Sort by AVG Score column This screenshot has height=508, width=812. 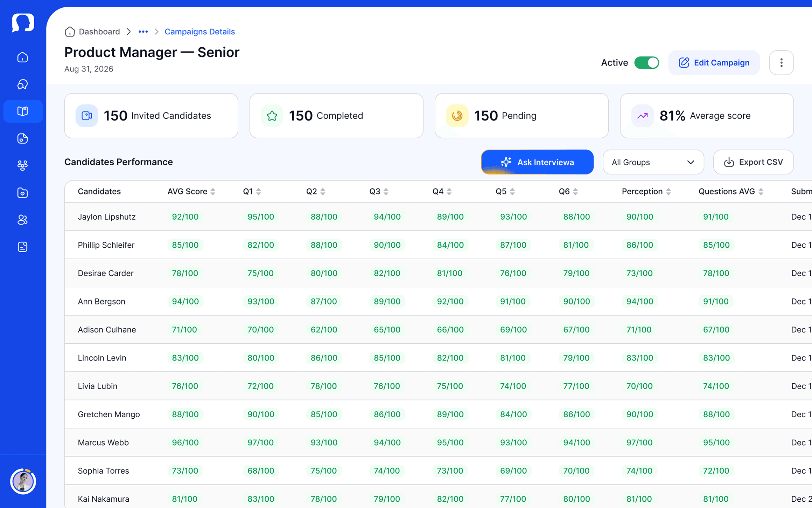coord(213,192)
